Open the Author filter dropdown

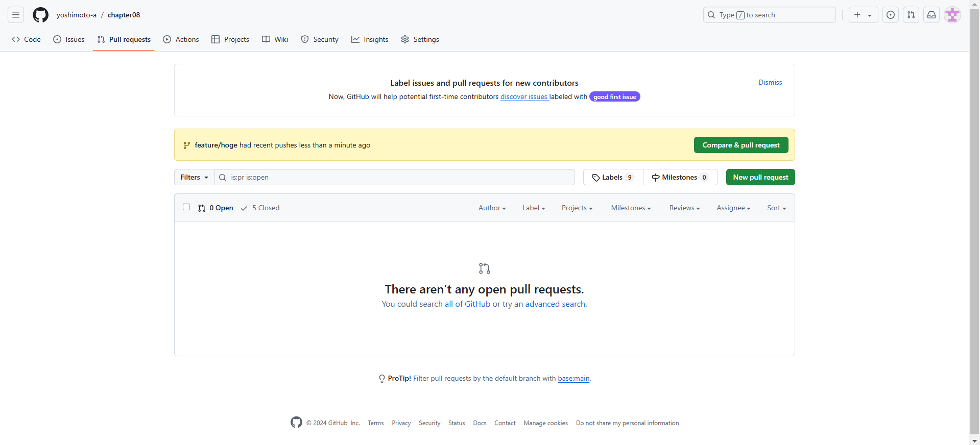[492, 208]
